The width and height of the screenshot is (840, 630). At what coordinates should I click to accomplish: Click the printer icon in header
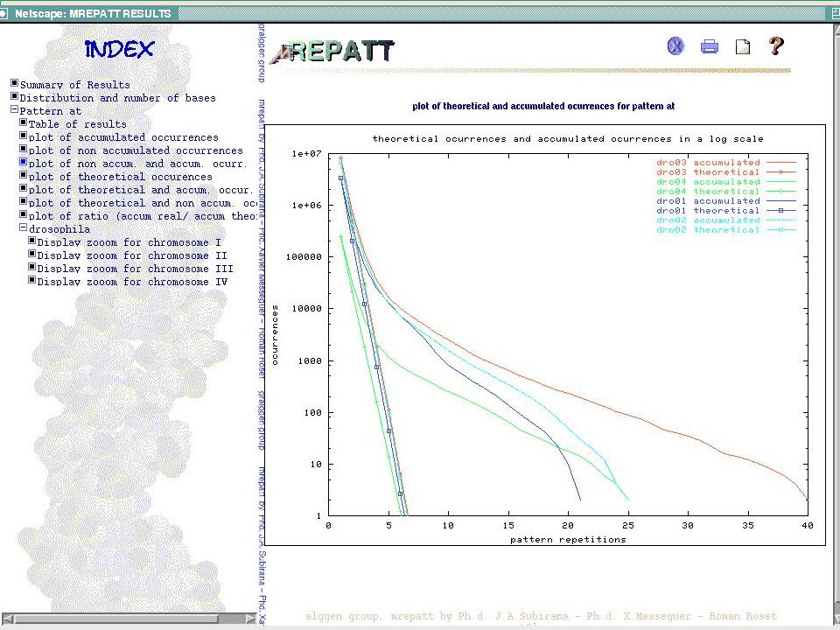[710, 46]
